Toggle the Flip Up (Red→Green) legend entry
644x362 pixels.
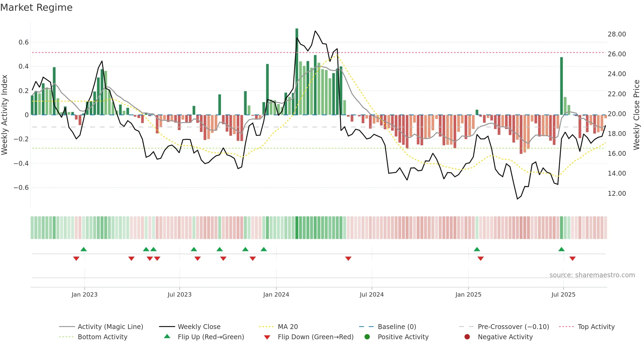pos(204,337)
